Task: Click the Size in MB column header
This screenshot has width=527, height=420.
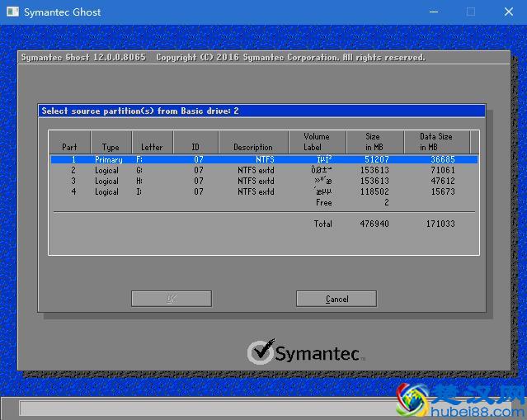Action: coord(373,142)
